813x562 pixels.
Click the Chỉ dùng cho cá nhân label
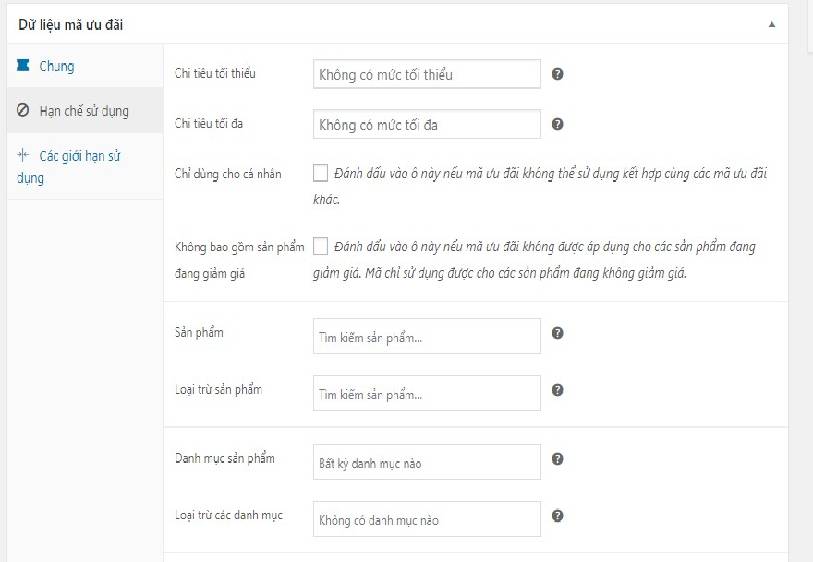click(x=228, y=174)
